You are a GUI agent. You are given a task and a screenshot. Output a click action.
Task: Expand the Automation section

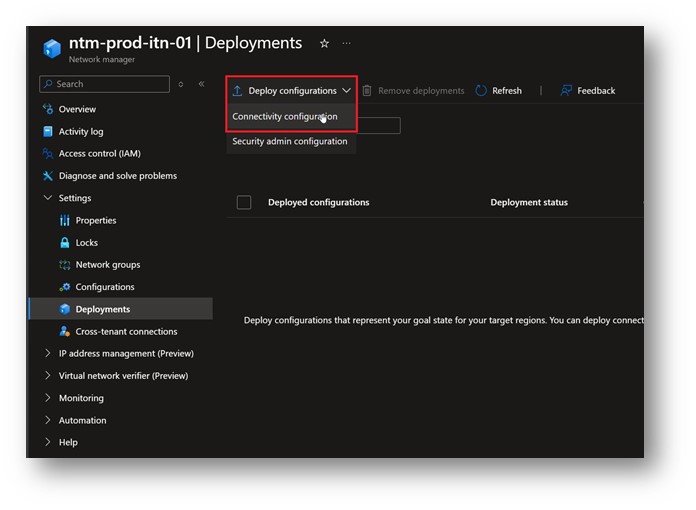pos(83,420)
